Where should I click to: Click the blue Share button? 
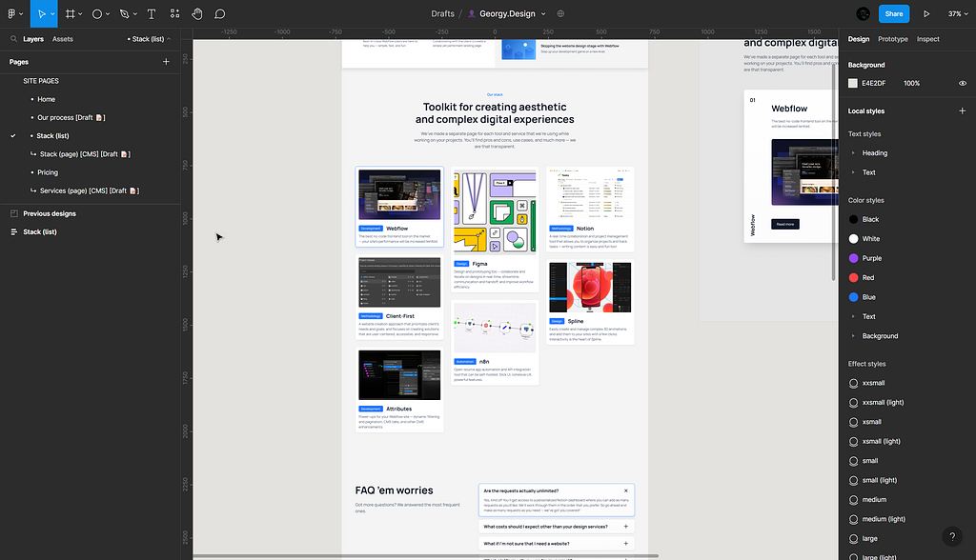[893, 14]
